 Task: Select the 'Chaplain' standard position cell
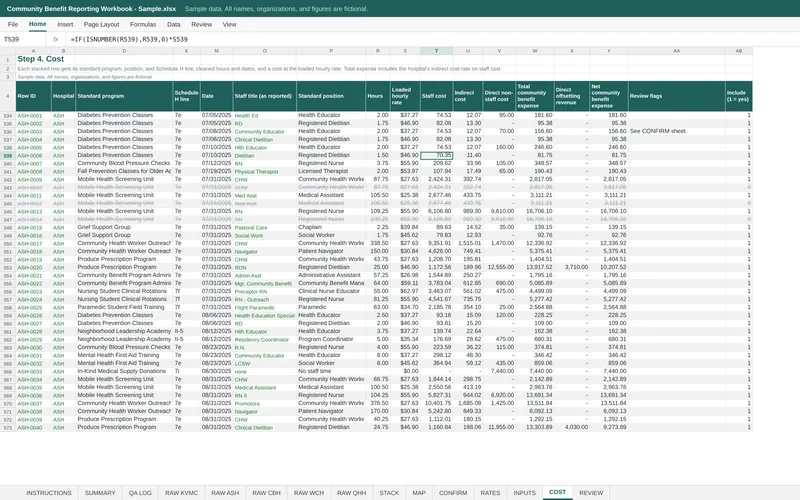[x=331, y=227]
